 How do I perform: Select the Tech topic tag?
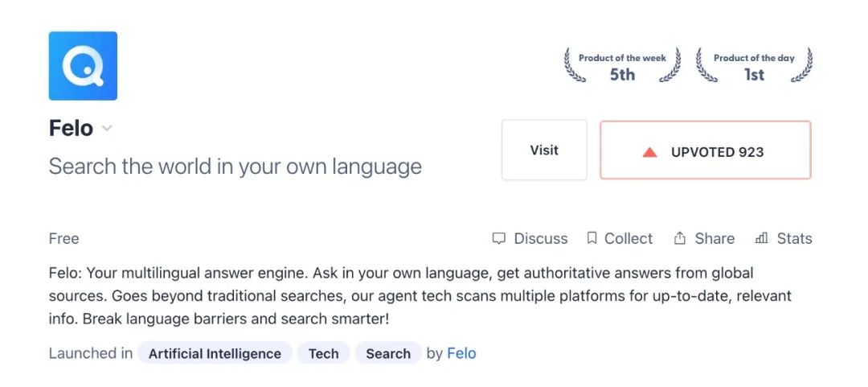click(323, 353)
